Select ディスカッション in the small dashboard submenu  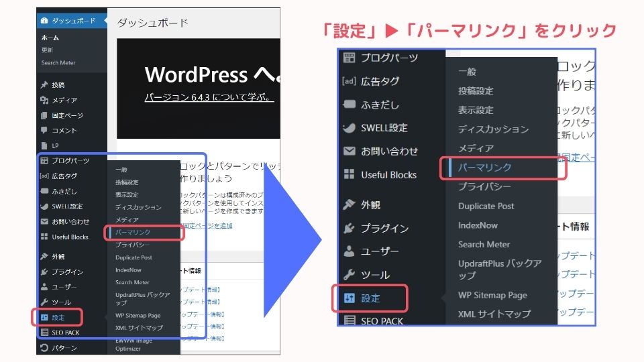138,207
